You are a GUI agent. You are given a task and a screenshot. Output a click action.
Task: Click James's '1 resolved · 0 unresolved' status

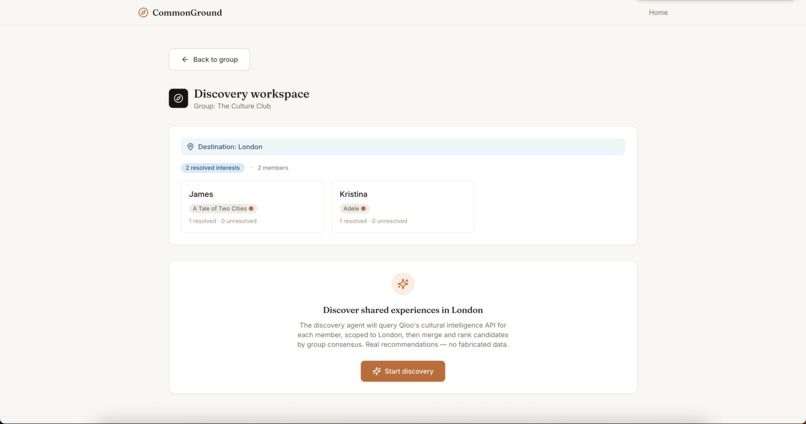[x=223, y=221]
